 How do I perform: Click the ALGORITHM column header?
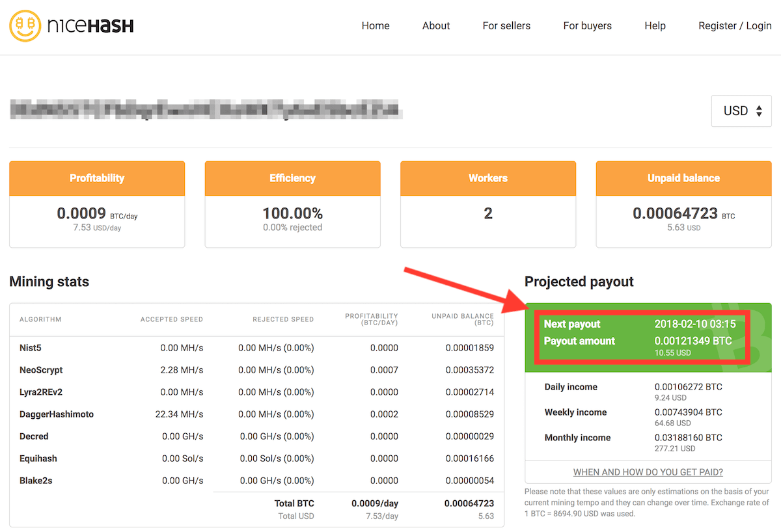40,319
